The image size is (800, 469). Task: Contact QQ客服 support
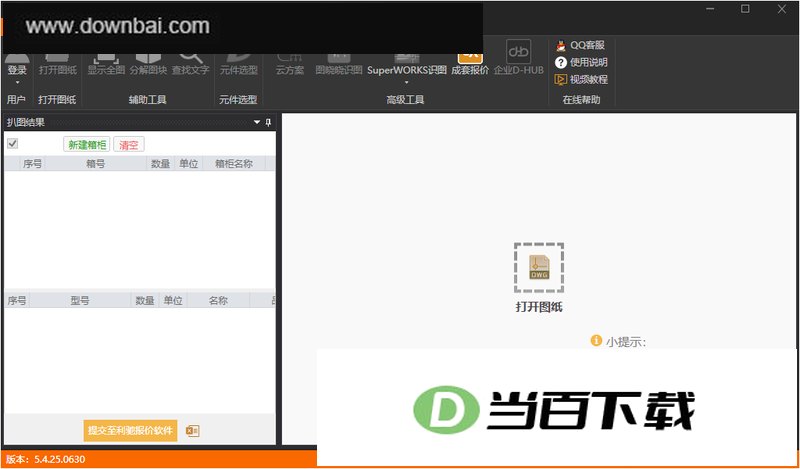(x=581, y=45)
